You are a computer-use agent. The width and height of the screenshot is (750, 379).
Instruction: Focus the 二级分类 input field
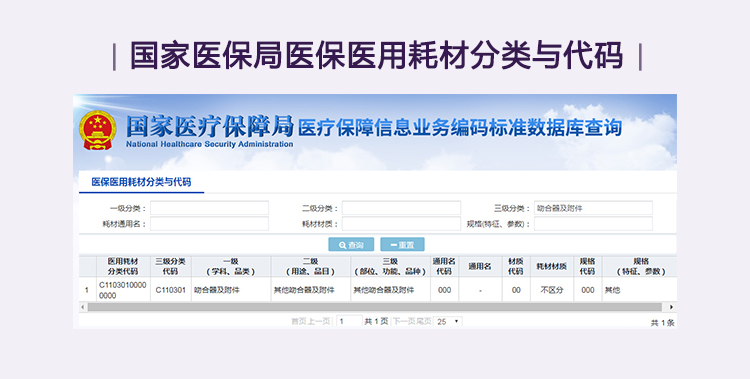[401, 208]
